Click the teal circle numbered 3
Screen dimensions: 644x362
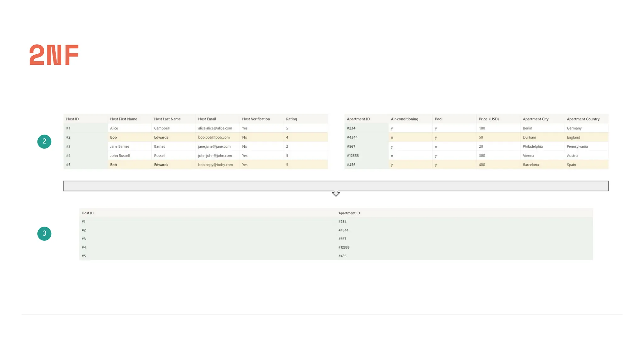[x=44, y=233]
